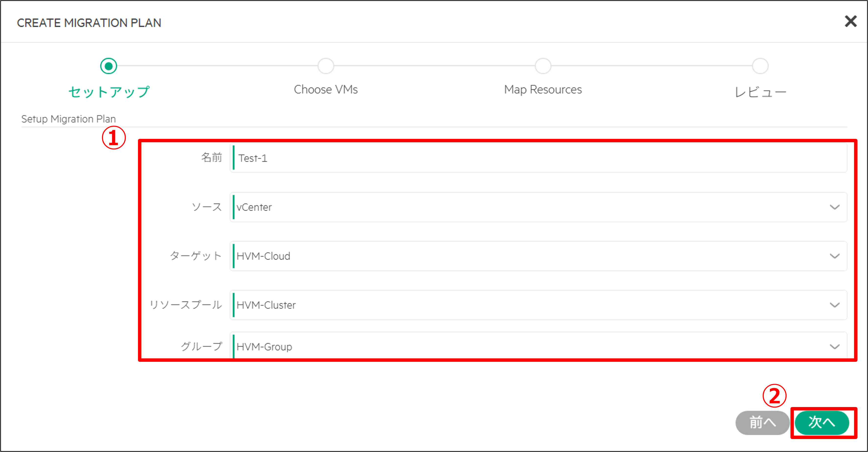Image resolution: width=868 pixels, height=452 pixels.
Task: Select the セットアップ step circle
Action: (109, 66)
